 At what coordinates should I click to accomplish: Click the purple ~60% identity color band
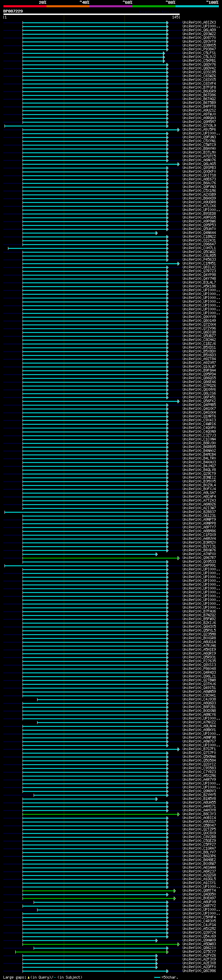(111, 7)
